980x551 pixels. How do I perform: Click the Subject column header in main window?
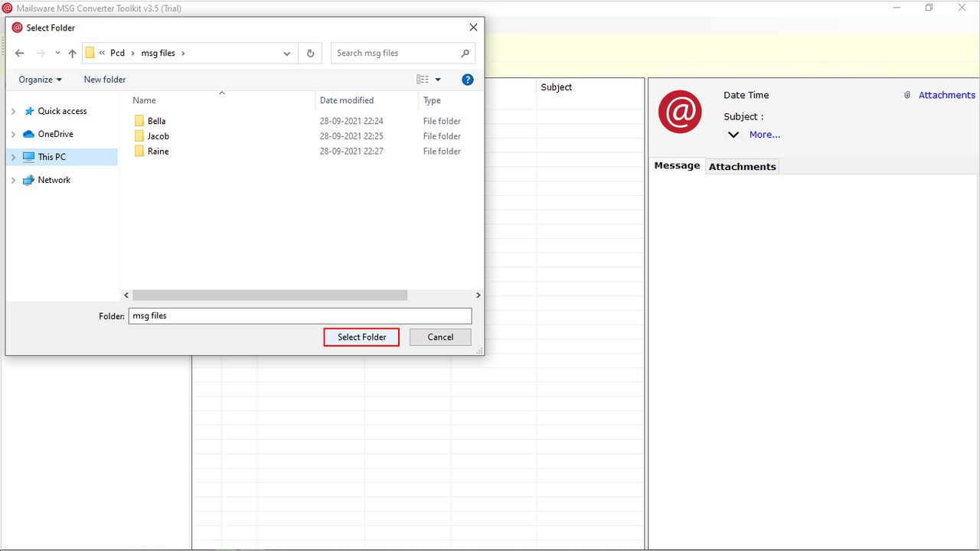click(557, 87)
